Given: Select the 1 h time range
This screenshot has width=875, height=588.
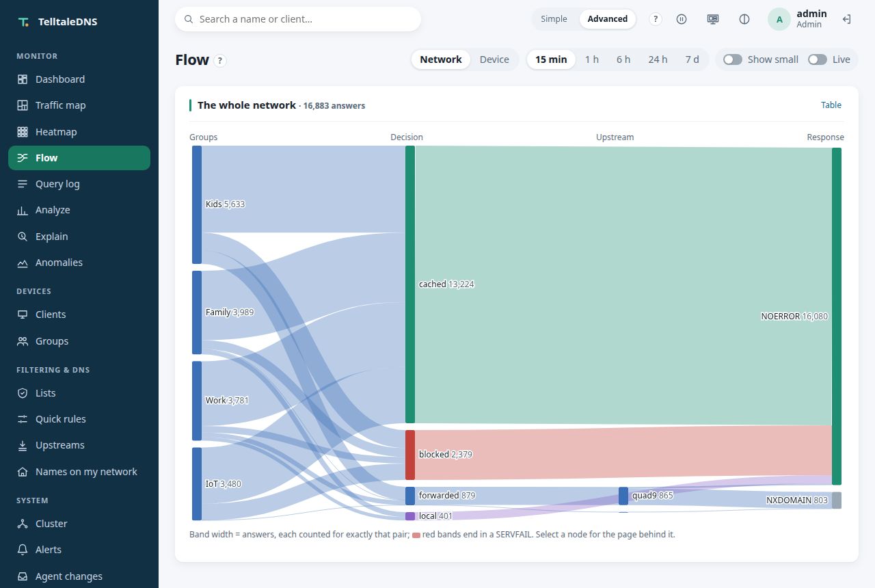Looking at the screenshot, I should (x=592, y=59).
